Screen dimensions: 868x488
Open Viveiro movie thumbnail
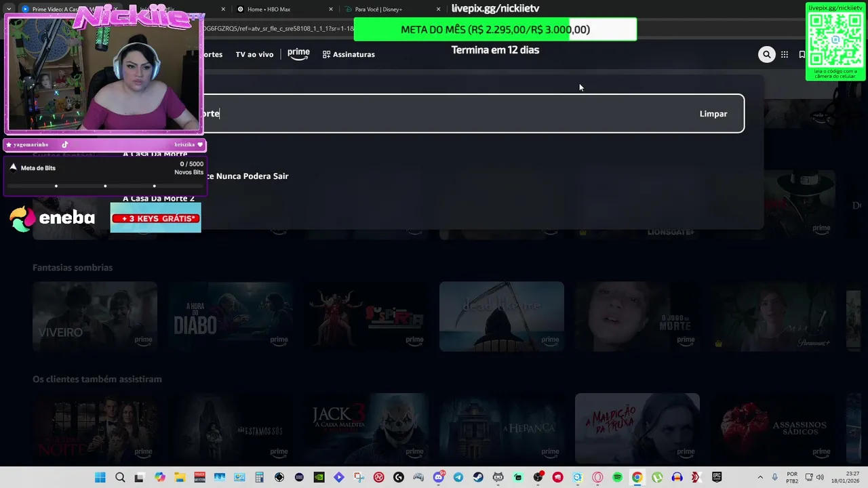click(x=95, y=317)
